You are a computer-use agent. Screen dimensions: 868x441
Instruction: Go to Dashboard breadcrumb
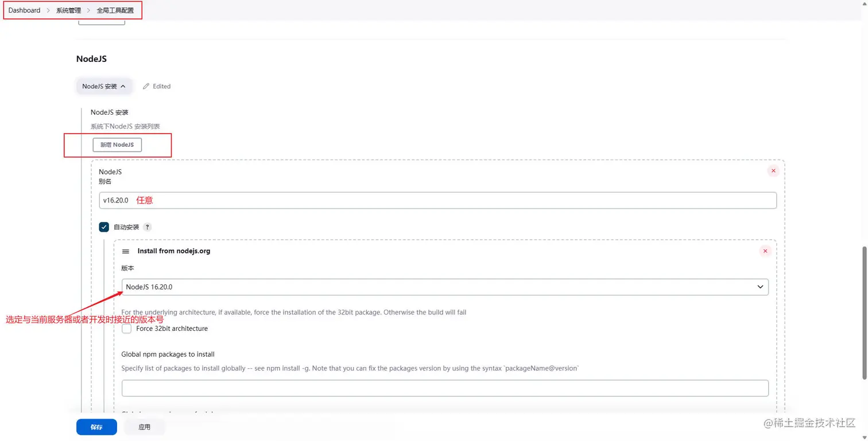24,10
